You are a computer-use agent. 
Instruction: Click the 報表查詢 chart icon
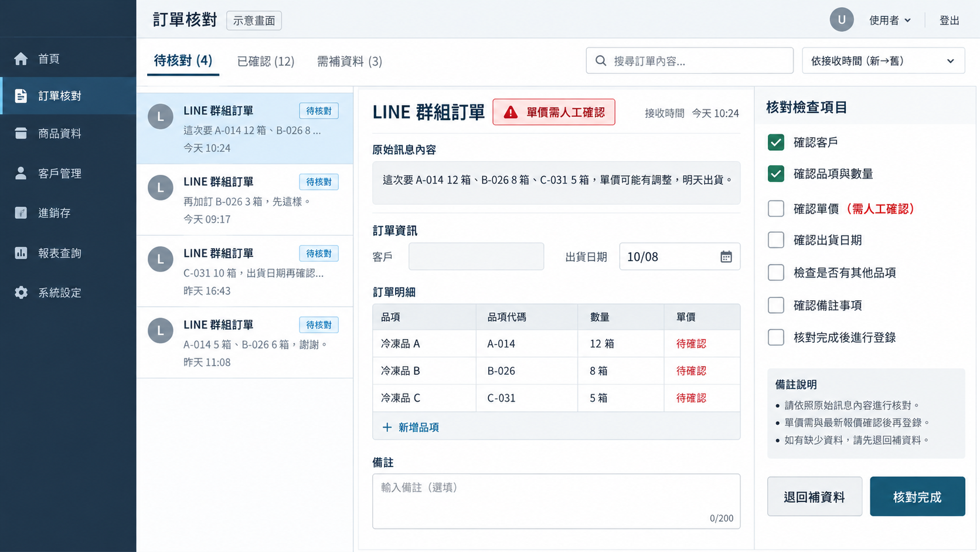(x=21, y=253)
